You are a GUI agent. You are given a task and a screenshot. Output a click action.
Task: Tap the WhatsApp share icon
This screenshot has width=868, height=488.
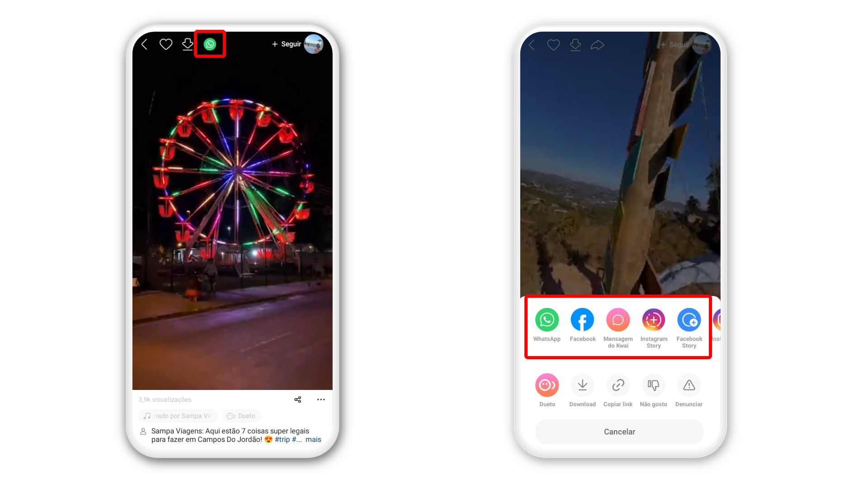tap(547, 319)
